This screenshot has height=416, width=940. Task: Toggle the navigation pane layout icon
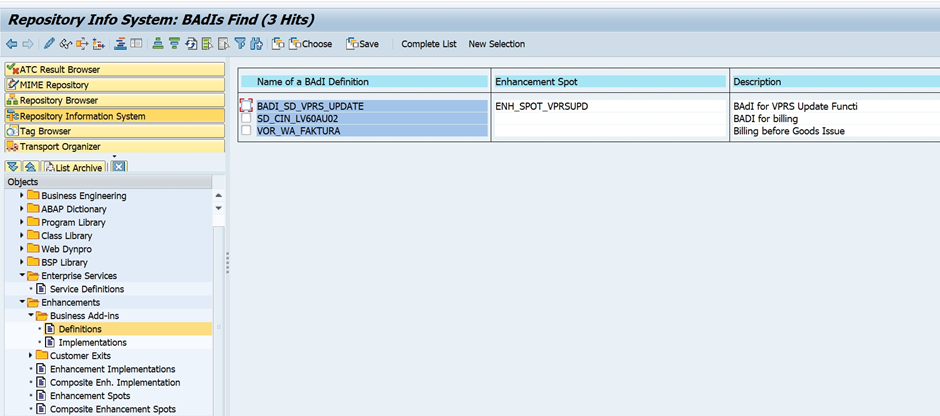136,44
